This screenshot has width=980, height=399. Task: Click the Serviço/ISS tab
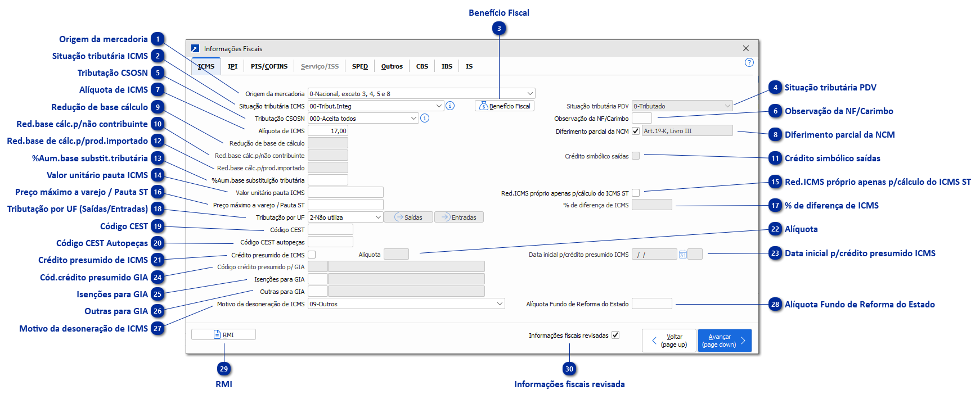coord(320,66)
